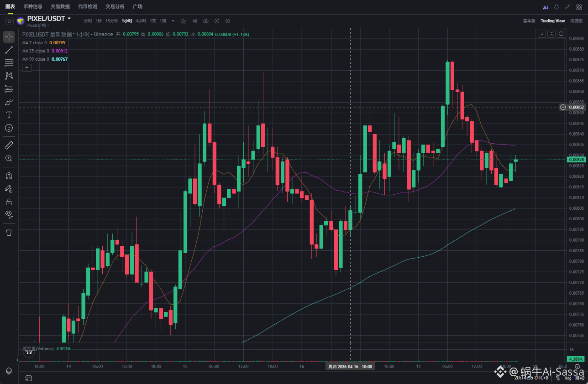The image size is (588, 384).
Task: Toggle magnet snap mode
Action: [x=9, y=176]
